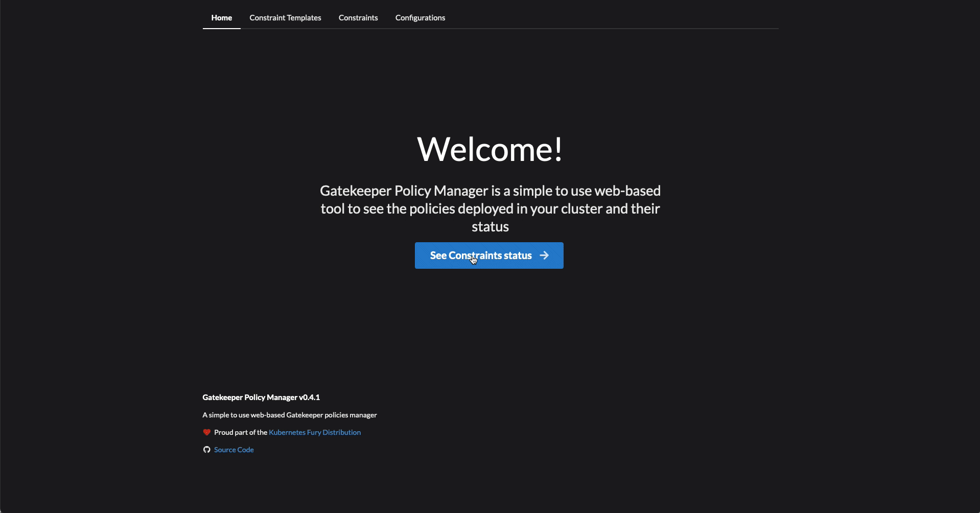This screenshot has width=980, height=513.
Task: Go to the Constraints tab
Action: coord(358,18)
